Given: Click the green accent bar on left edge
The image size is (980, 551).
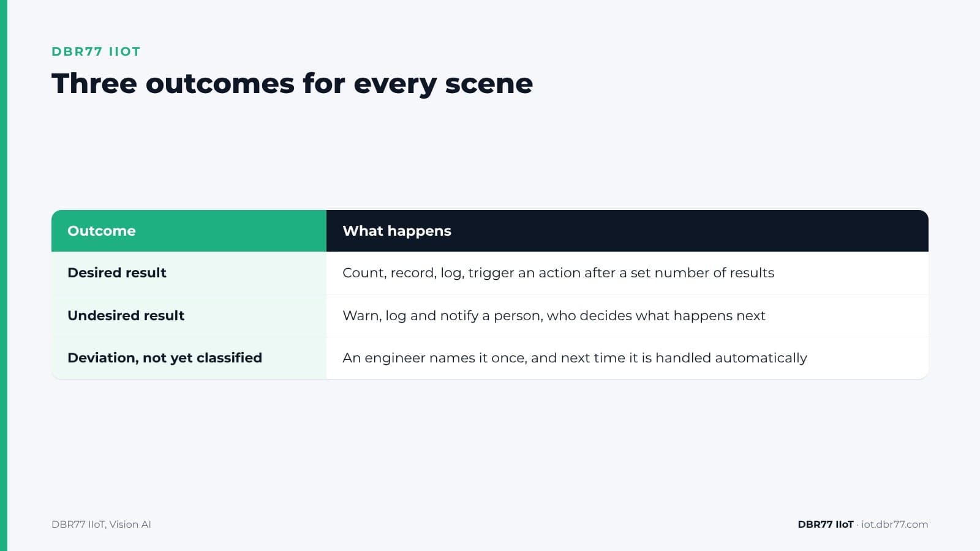Looking at the screenshot, I should click(x=4, y=275).
